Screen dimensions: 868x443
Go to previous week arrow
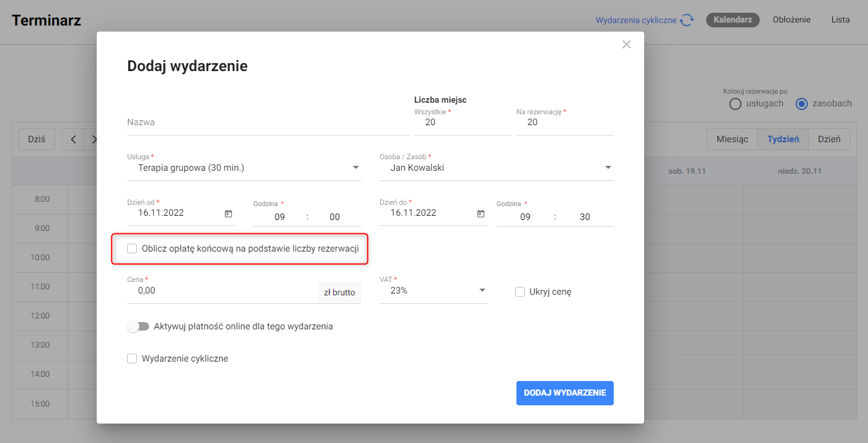pos(73,139)
